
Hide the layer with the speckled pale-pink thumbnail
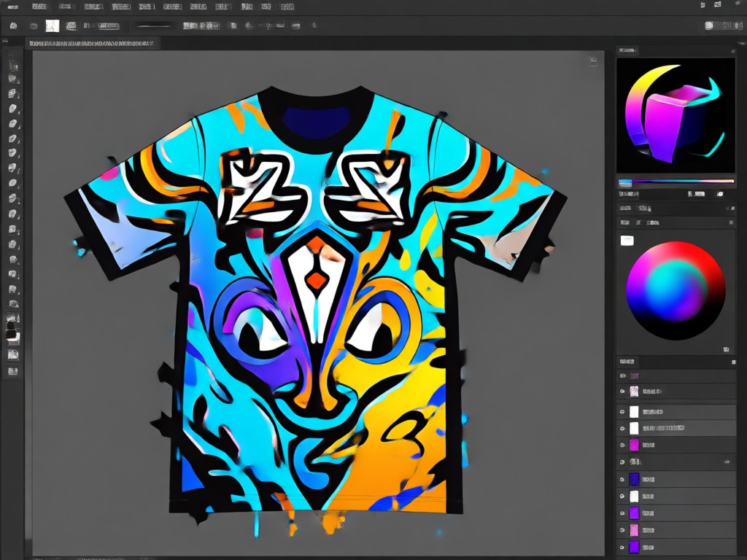click(x=622, y=392)
